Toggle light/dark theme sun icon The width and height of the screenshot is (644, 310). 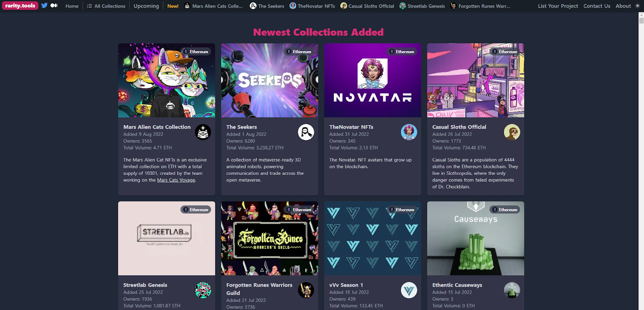tap(638, 6)
